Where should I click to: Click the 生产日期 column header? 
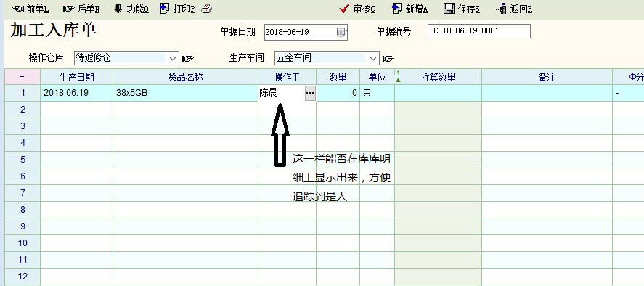coord(76,77)
